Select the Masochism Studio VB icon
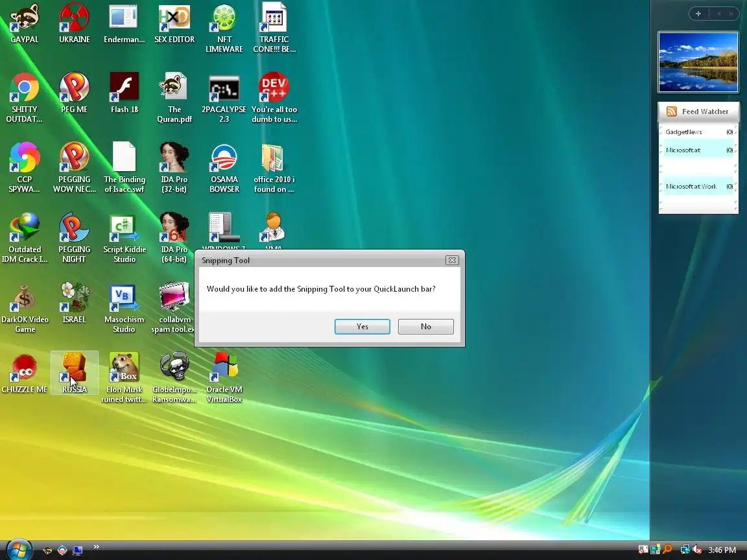 point(124,308)
